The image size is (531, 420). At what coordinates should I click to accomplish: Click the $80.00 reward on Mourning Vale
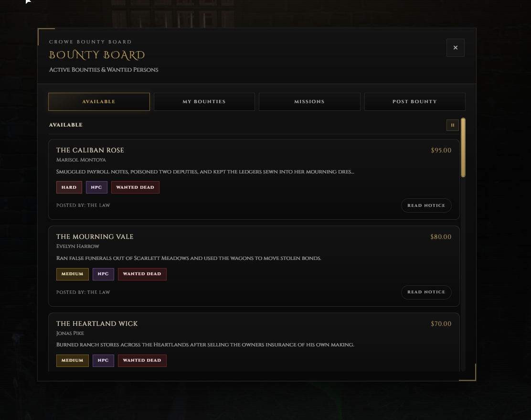441,237
